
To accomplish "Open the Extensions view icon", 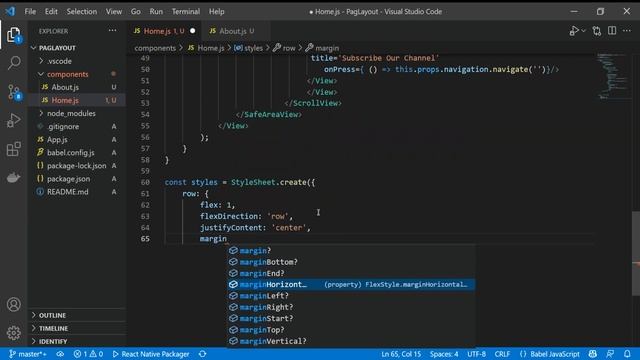I will coord(13,149).
